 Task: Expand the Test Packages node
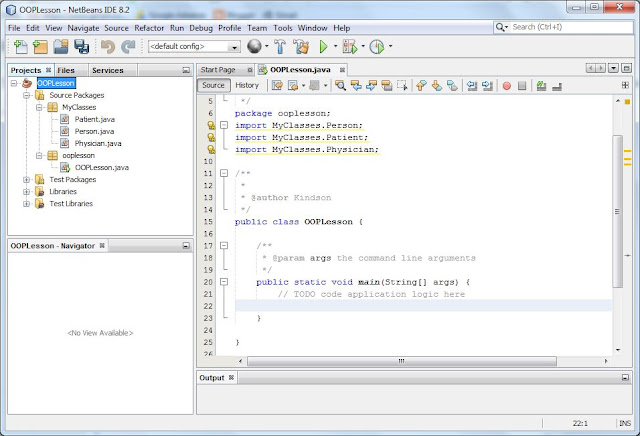coord(27,180)
